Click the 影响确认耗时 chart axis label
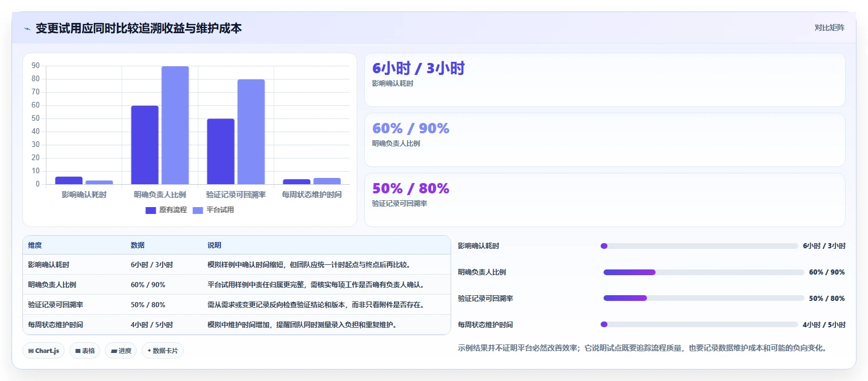This screenshot has width=868, height=381. point(84,195)
